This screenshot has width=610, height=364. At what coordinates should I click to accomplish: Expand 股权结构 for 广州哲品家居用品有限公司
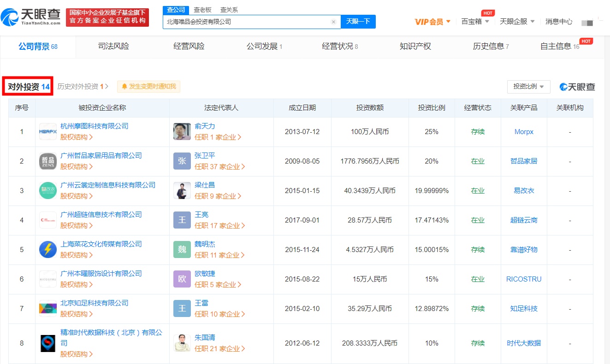77,166
